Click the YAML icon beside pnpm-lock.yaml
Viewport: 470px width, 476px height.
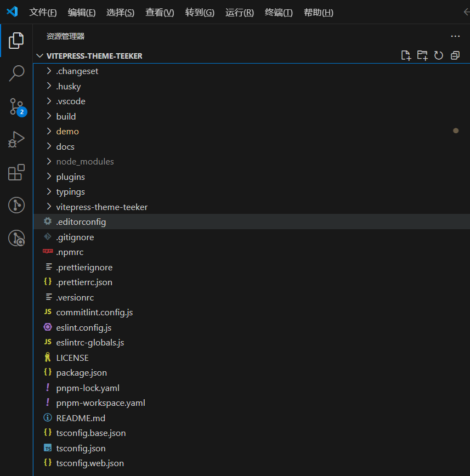pyautogui.click(x=48, y=387)
